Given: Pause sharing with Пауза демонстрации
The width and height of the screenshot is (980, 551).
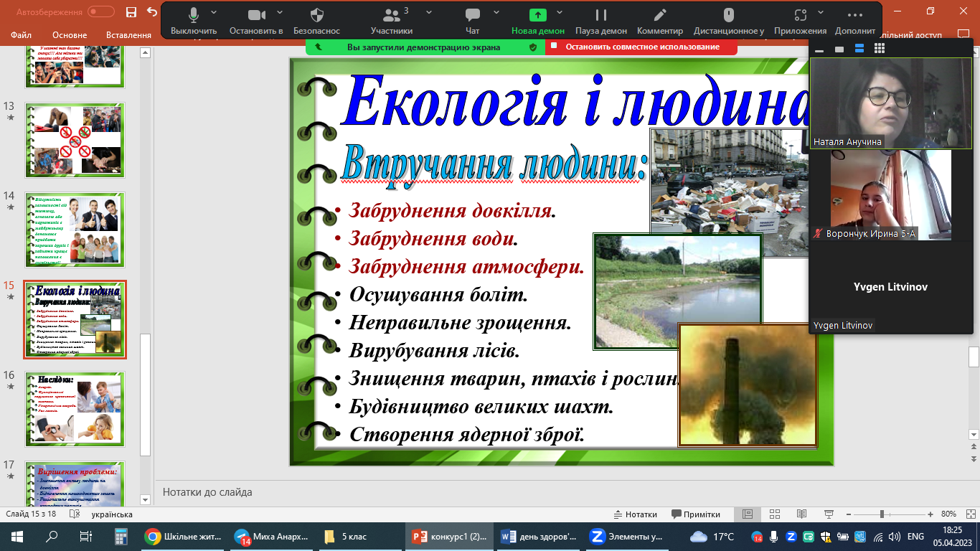Looking at the screenshot, I should pyautogui.click(x=601, y=22).
